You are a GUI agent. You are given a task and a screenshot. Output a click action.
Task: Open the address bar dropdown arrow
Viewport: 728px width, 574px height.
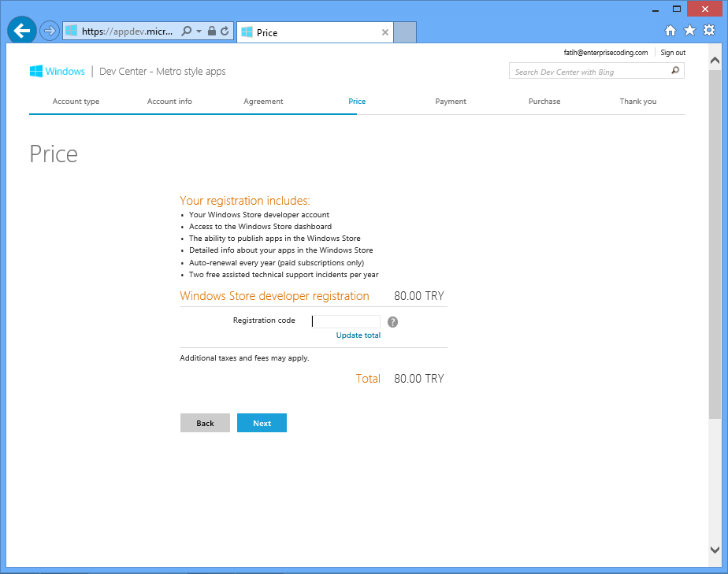pos(199,31)
